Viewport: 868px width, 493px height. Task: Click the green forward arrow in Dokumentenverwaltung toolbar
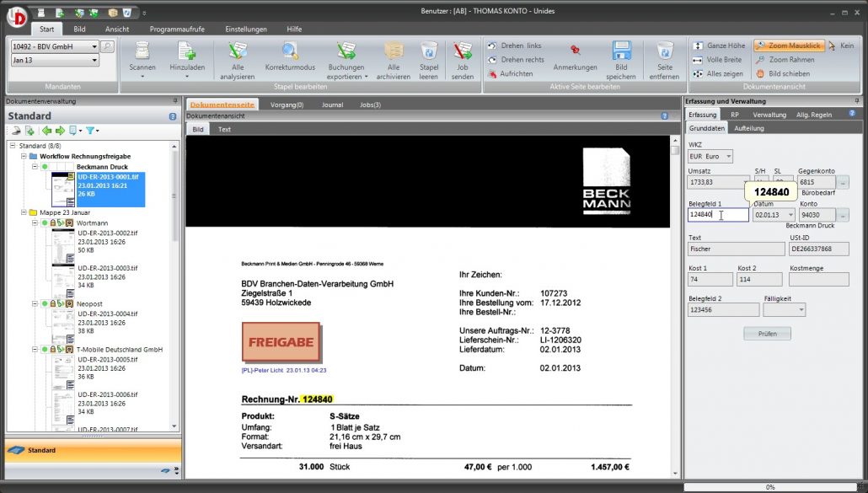pyautogui.click(x=60, y=131)
